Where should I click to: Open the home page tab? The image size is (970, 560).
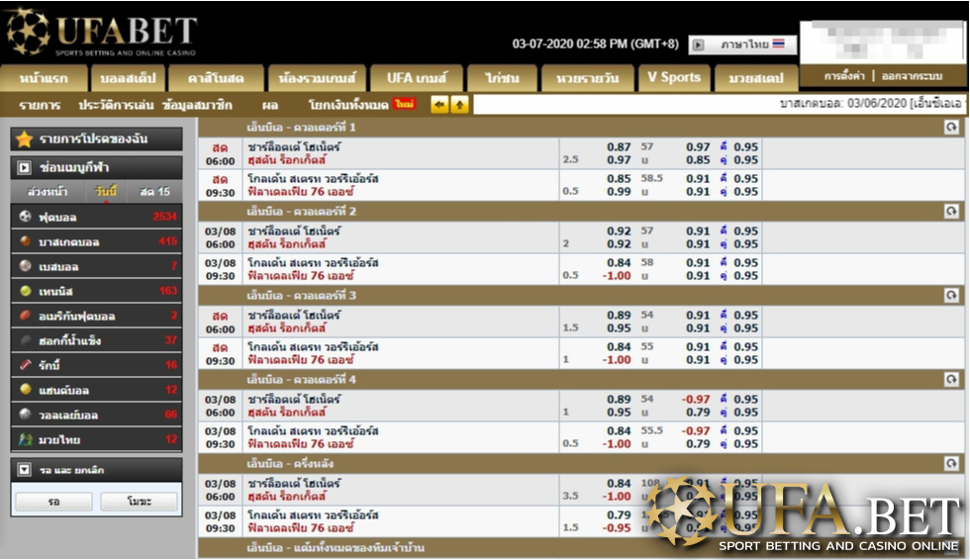[44, 78]
